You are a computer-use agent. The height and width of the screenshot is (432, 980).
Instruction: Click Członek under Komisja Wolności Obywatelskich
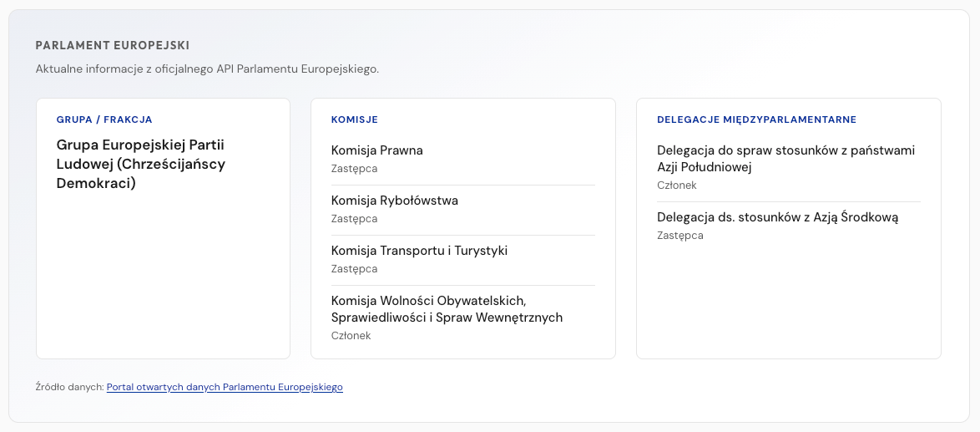pyautogui.click(x=351, y=336)
